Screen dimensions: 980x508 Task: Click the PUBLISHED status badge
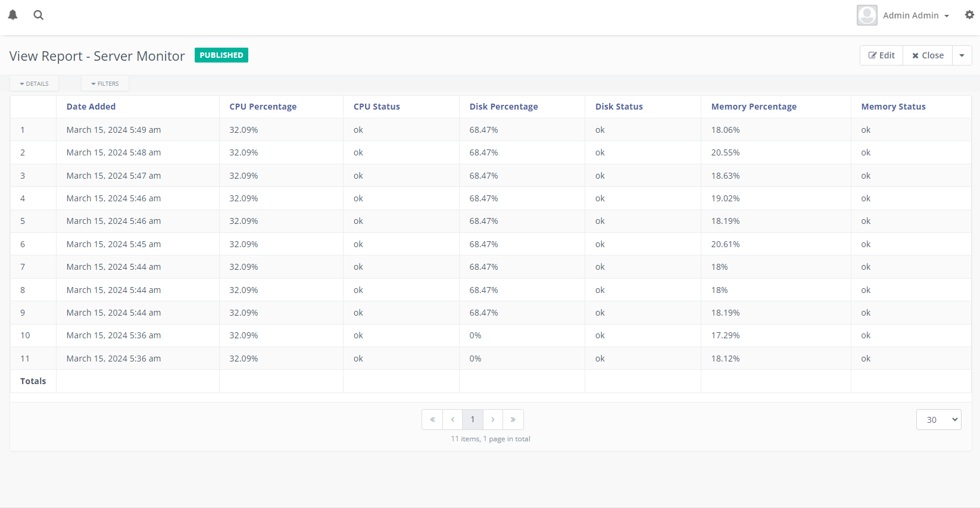[221, 55]
